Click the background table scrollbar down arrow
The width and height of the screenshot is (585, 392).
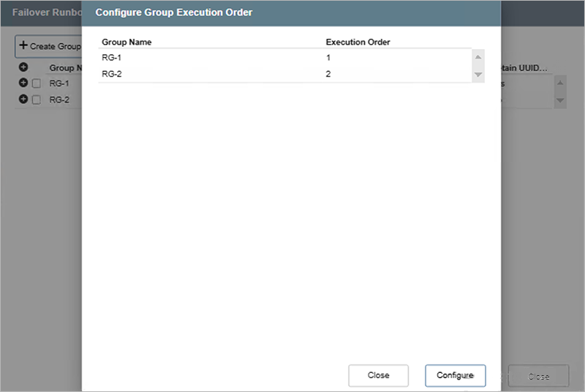560,100
